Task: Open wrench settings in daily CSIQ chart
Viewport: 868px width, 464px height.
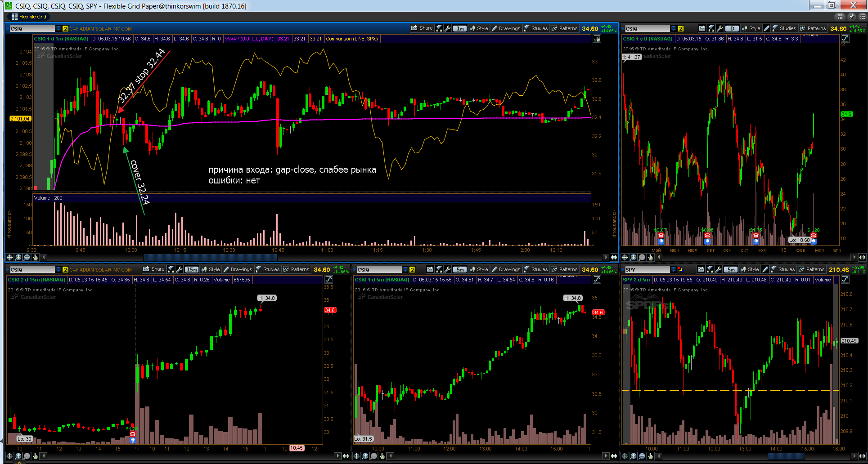Action: pos(720,28)
